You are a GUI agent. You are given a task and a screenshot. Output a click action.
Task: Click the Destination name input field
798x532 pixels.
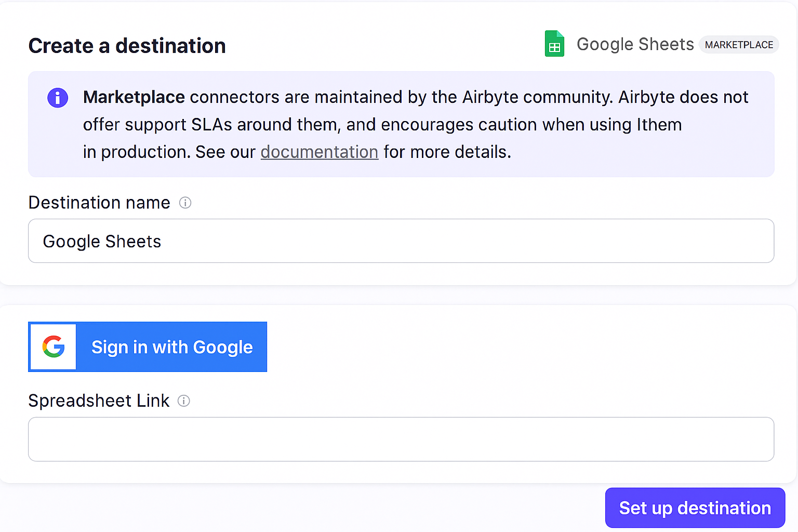[401, 241]
